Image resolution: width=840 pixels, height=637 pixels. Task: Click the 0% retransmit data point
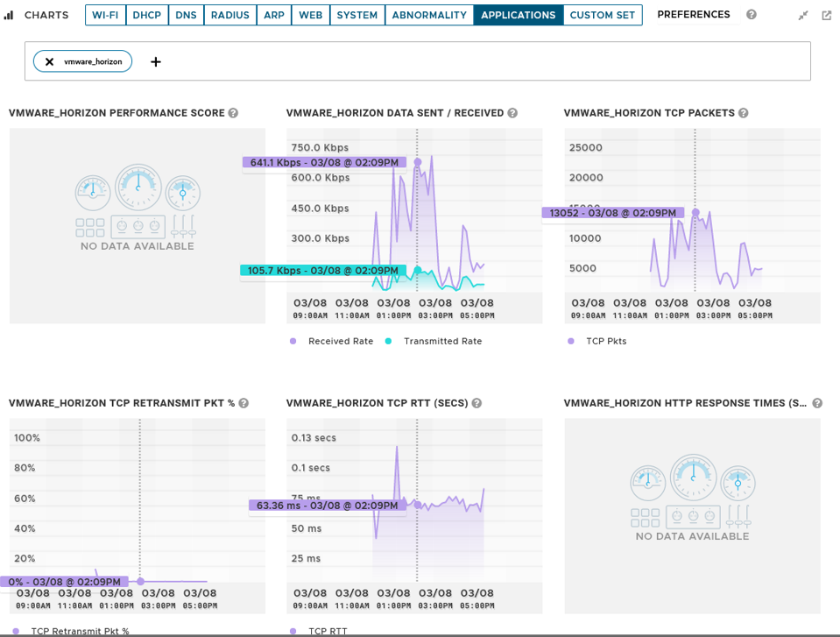[x=140, y=581]
